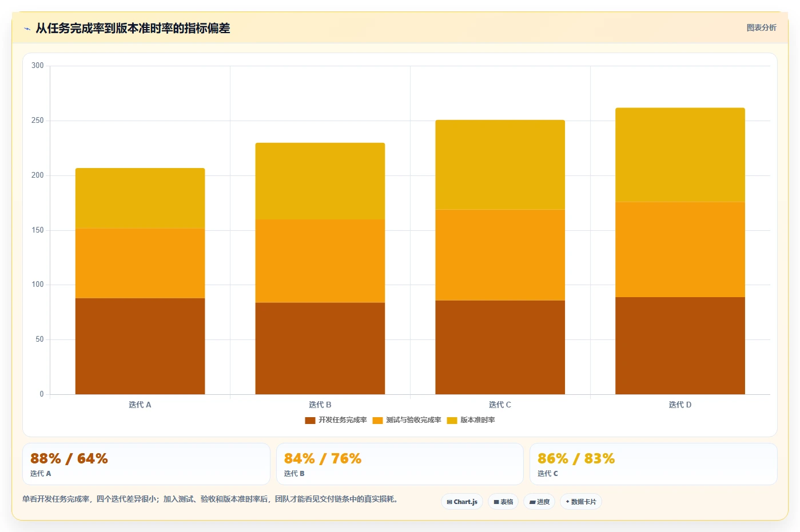Click the 迭代 C x-axis label

500,405
